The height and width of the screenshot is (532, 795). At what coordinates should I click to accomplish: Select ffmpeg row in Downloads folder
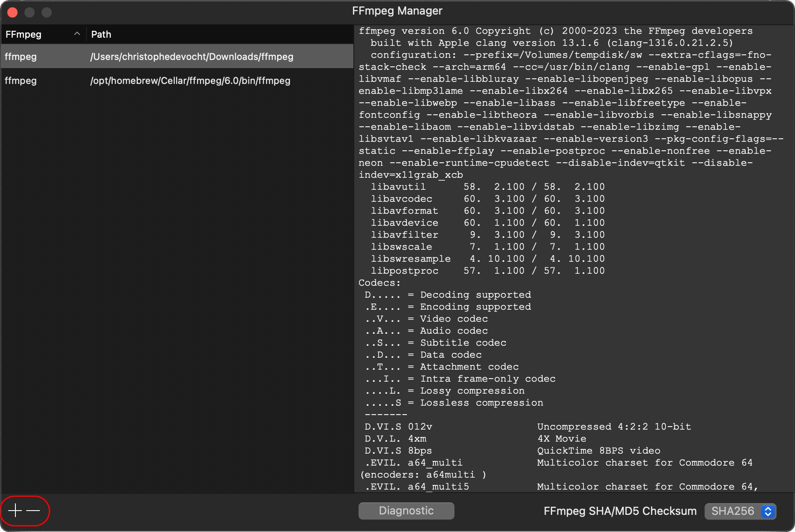point(177,57)
